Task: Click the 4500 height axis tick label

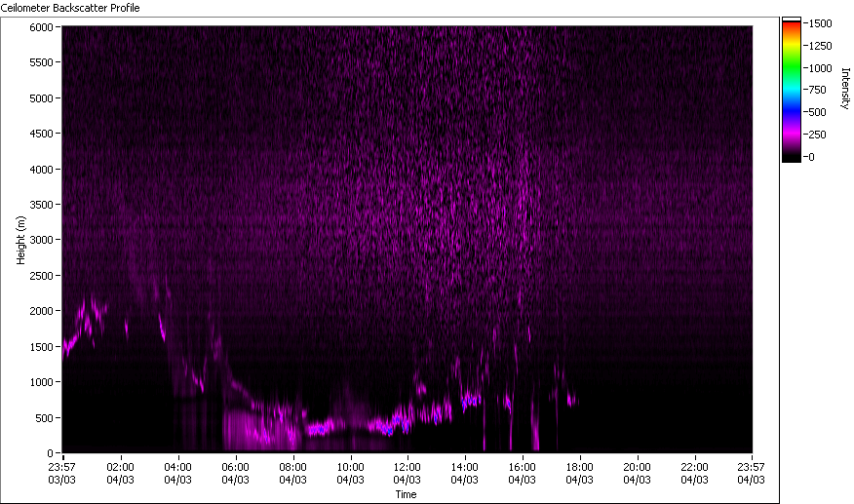Action: click(x=41, y=134)
